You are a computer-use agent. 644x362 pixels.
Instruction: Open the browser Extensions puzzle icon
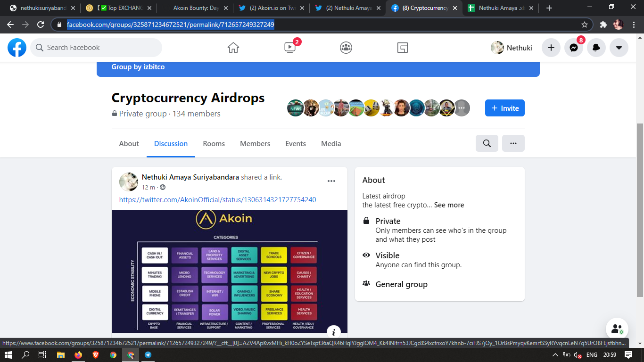tap(603, 25)
